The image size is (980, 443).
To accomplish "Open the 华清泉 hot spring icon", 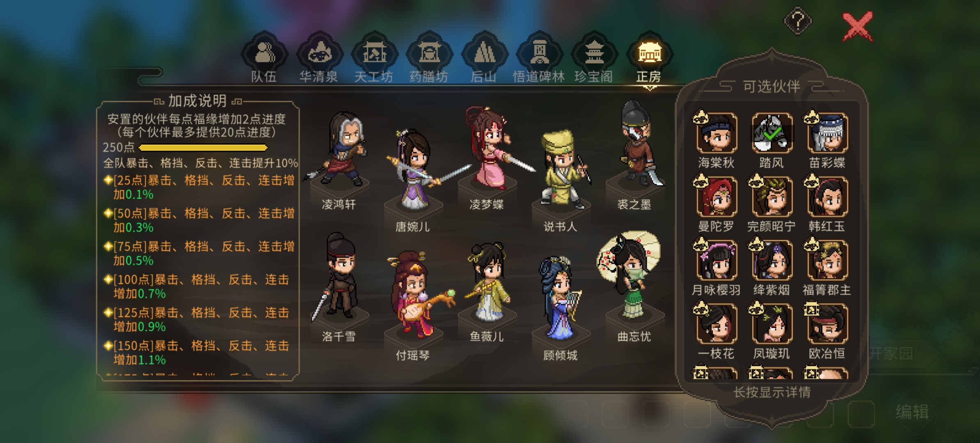I will 319,53.
